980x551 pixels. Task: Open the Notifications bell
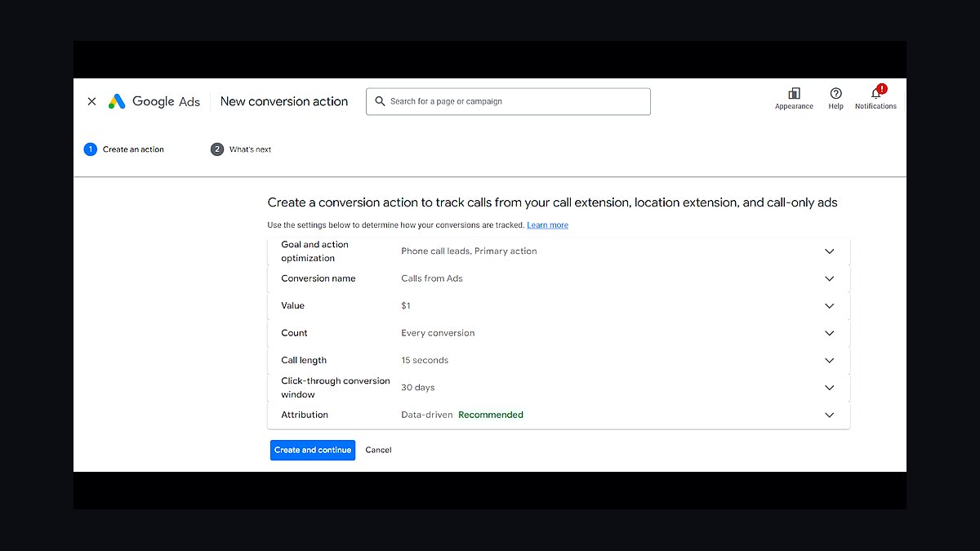coord(875,94)
